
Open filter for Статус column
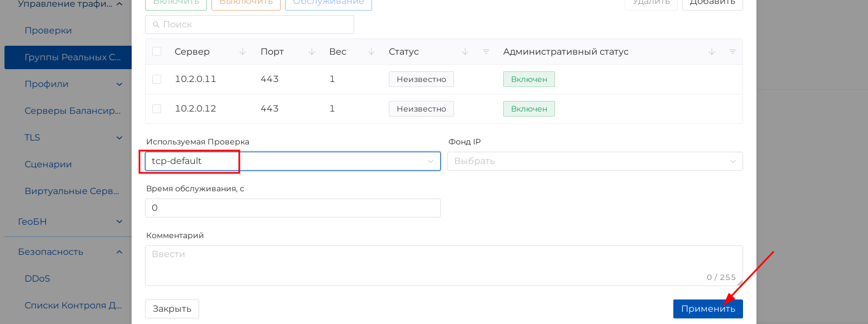tap(486, 52)
